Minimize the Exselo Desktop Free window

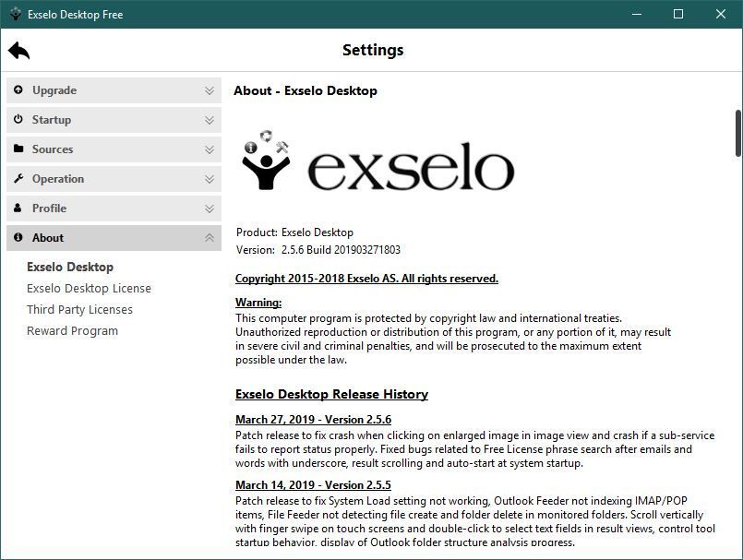click(x=637, y=14)
